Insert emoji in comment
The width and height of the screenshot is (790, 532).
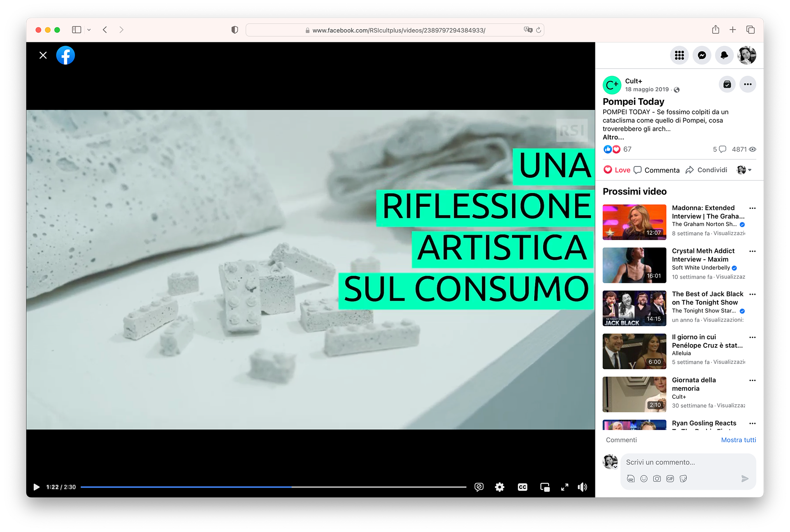644,479
